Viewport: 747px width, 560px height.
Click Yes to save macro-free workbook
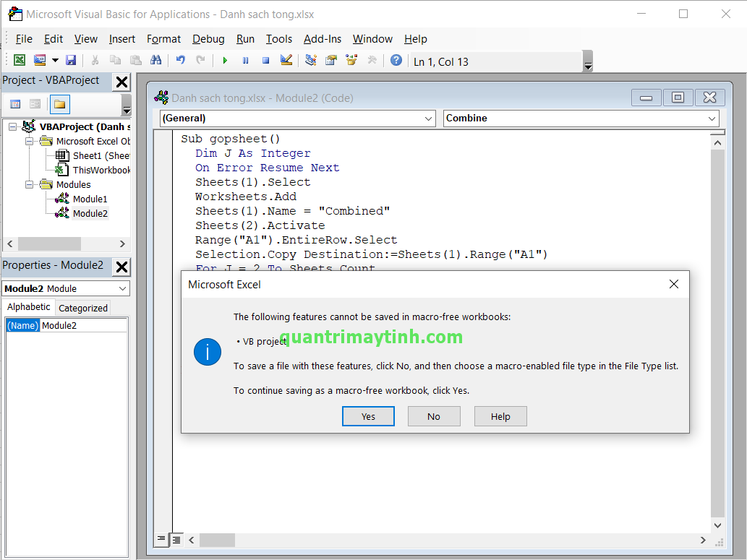tap(368, 416)
